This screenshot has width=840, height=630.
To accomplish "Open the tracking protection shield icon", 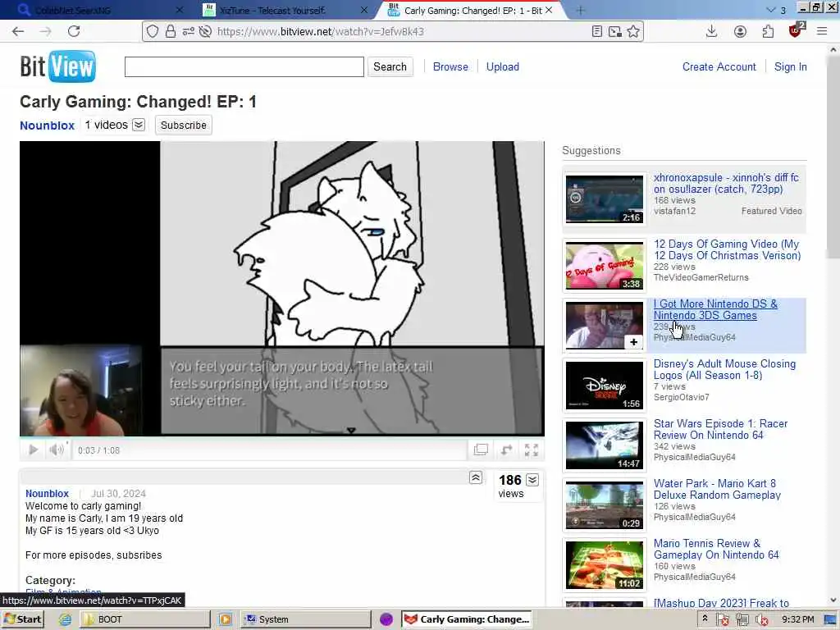I will (153, 32).
